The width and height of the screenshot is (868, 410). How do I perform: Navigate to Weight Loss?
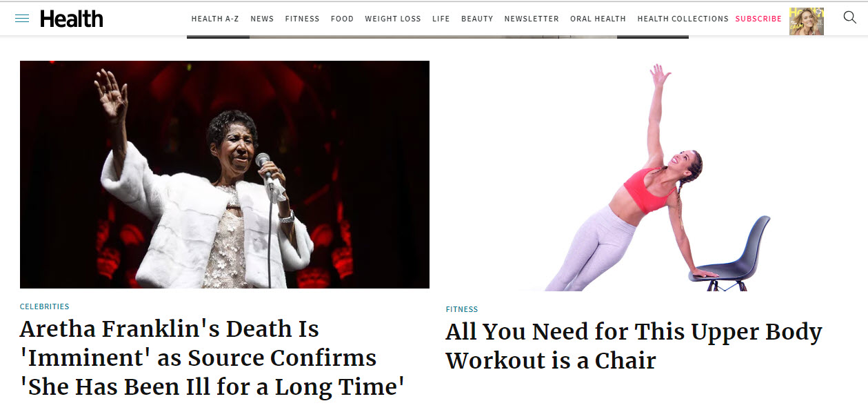point(393,19)
